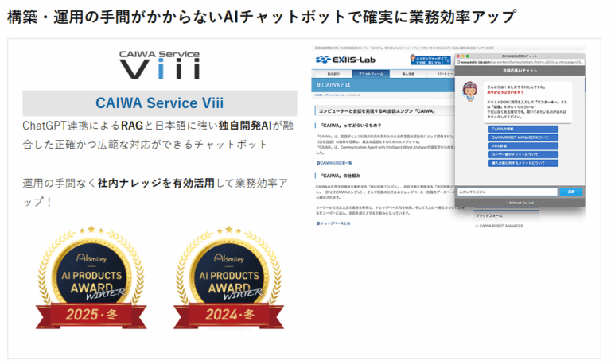Select the first navigation tab in EXIIS-Lab site
Screen dimensions: 611x364
pos(333,74)
